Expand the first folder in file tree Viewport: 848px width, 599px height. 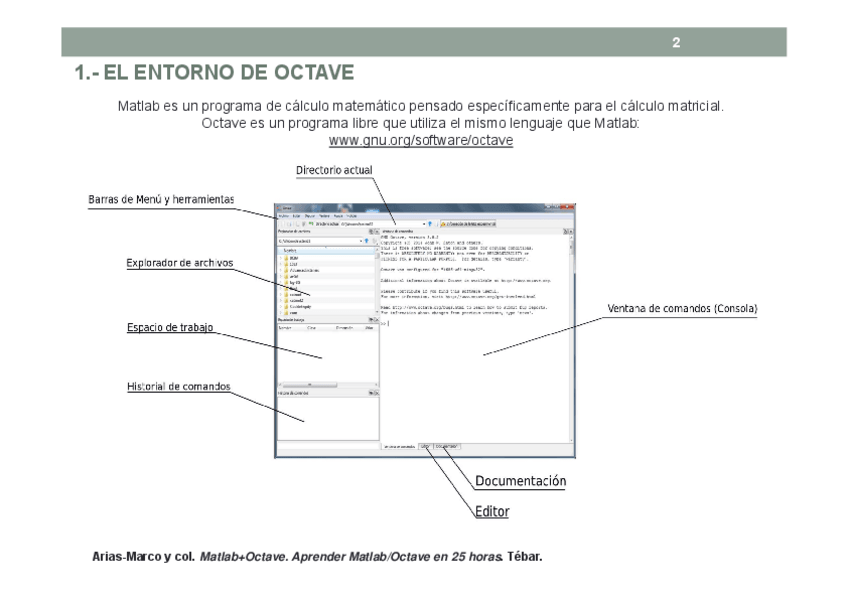pos(281,258)
